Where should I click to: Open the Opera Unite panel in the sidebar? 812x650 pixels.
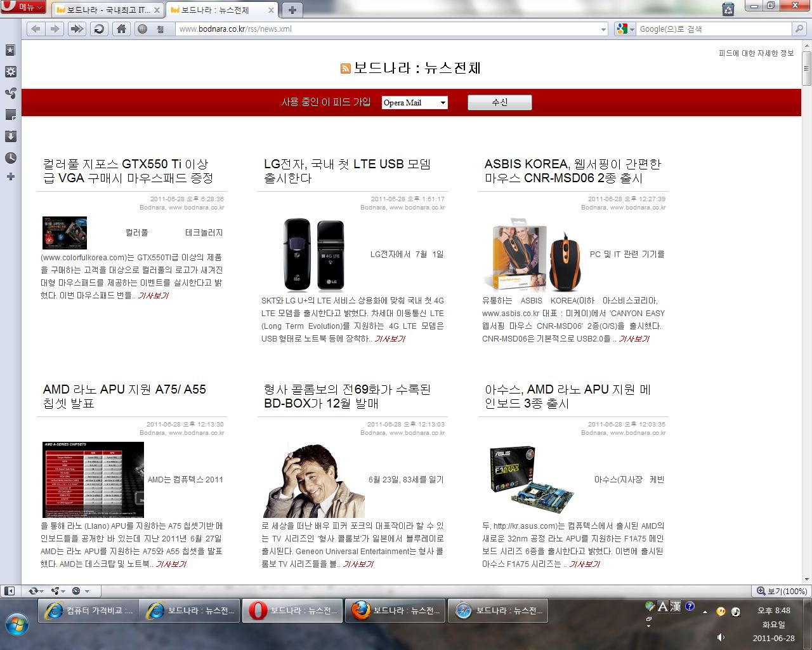pyautogui.click(x=11, y=93)
